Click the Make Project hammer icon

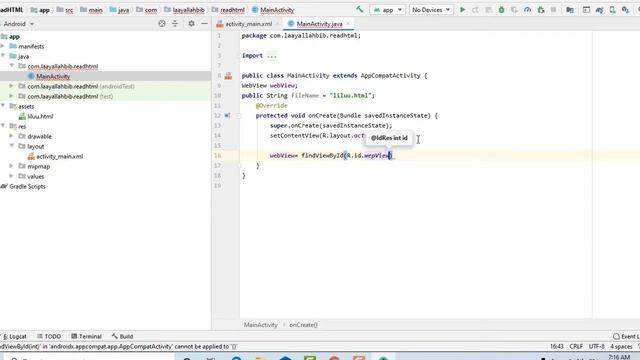360,9
